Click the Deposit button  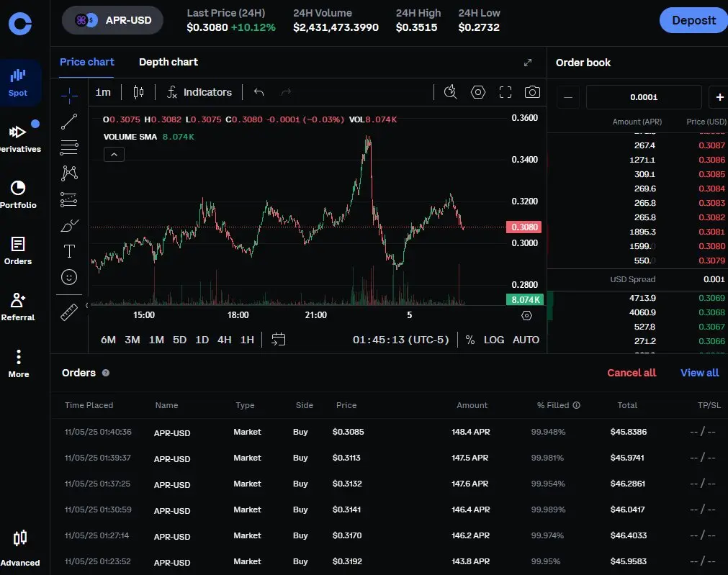click(x=693, y=20)
